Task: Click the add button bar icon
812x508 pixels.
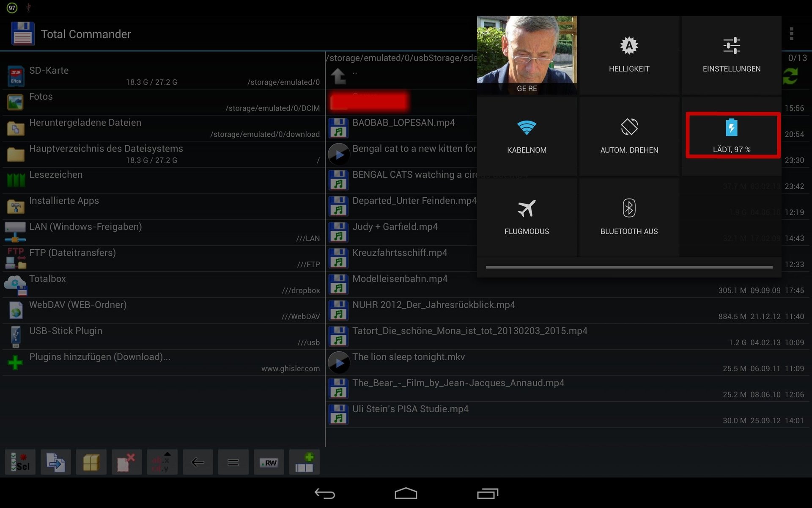Action: [x=304, y=462]
